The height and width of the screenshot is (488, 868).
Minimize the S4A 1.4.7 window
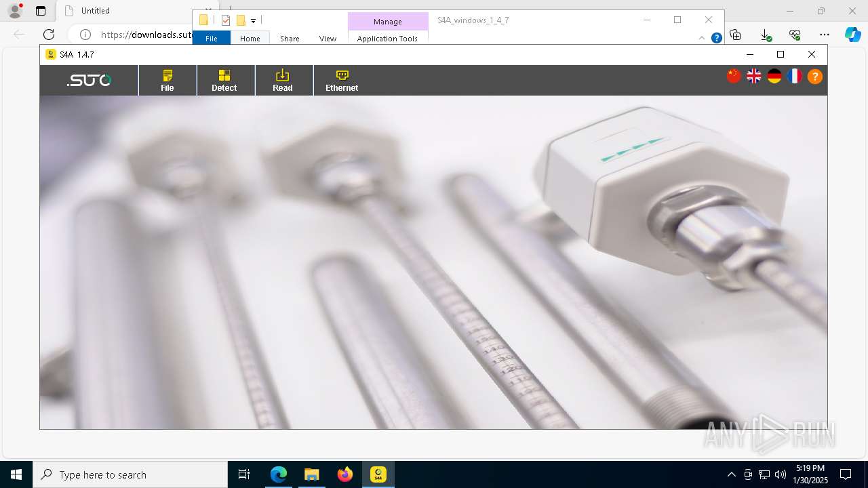750,54
